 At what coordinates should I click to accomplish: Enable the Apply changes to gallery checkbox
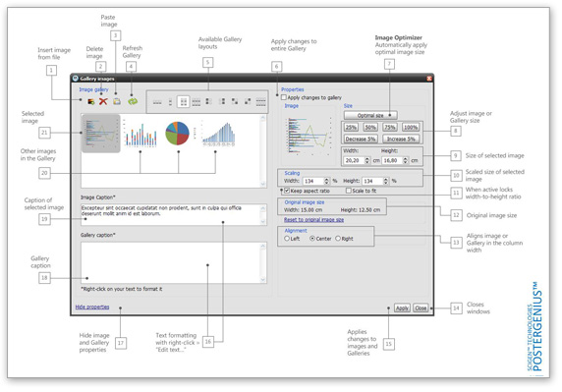click(x=284, y=97)
